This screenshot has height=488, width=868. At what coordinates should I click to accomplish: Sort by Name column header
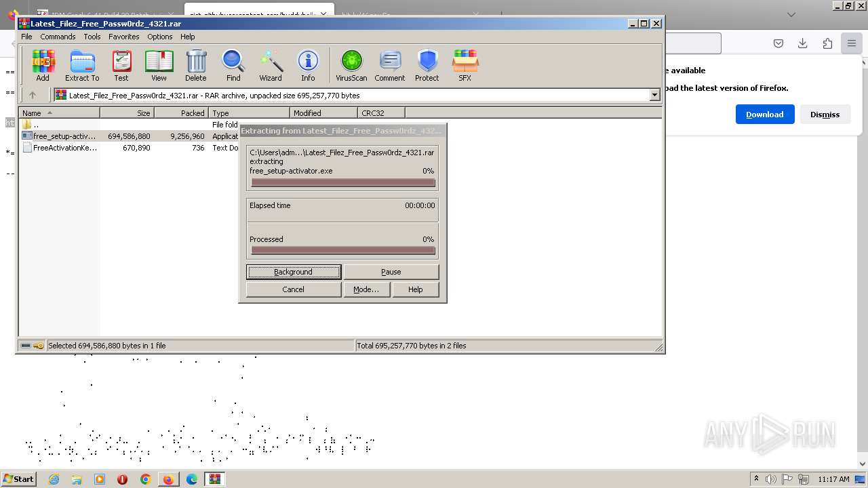coord(59,113)
